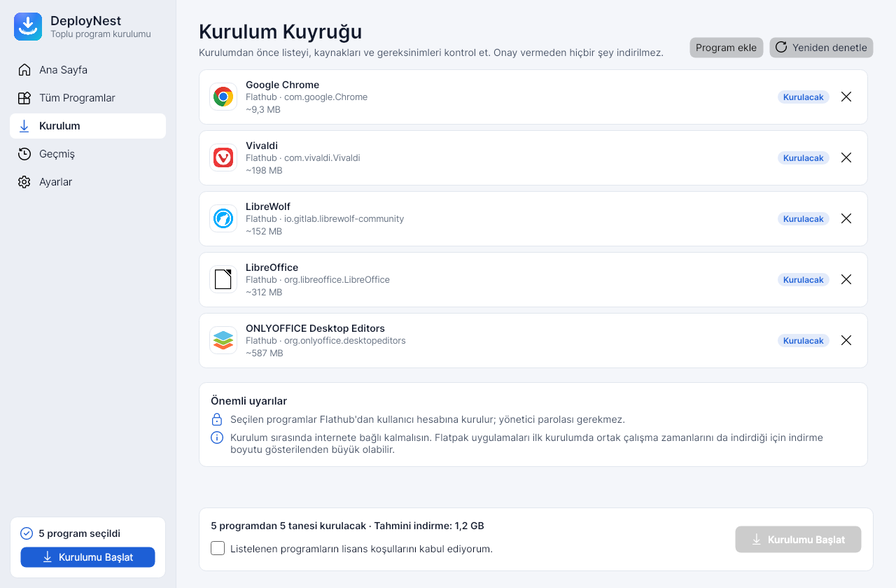This screenshot has height=588, width=896.
Task: Click the Kurulum Kuyruğu heading
Action: click(281, 31)
